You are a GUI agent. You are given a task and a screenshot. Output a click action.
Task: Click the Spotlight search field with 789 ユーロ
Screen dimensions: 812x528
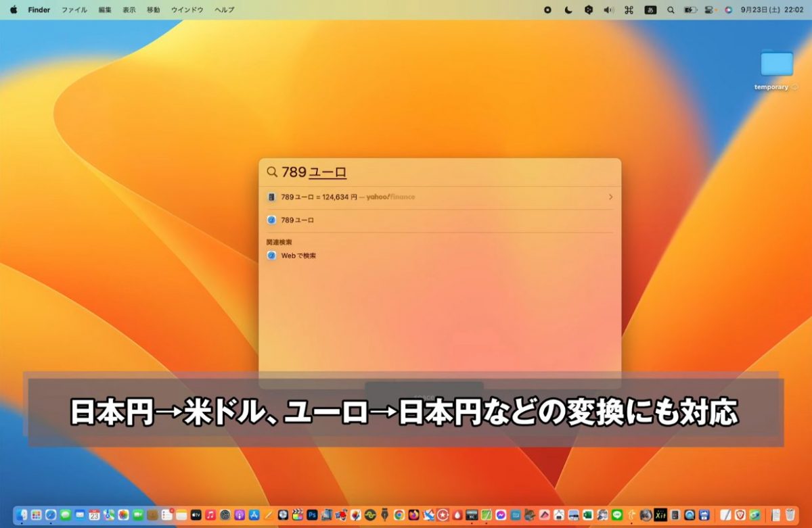(x=440, y=172)
